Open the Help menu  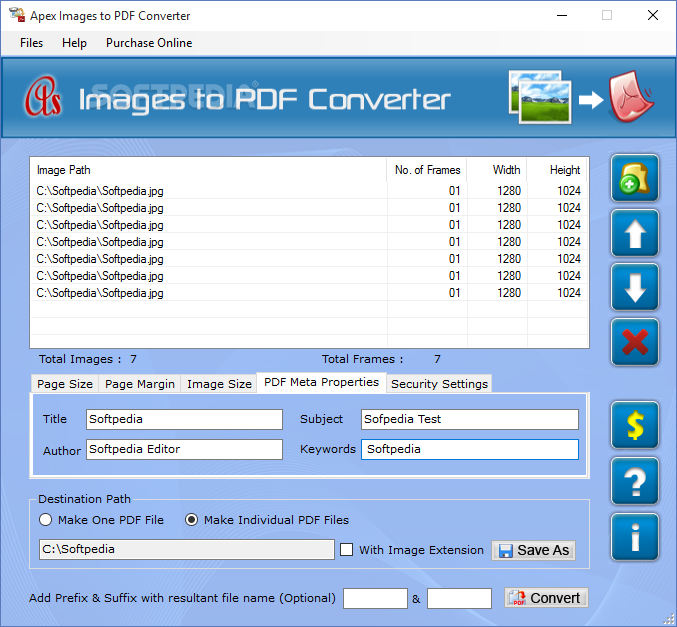pos(74,43)
